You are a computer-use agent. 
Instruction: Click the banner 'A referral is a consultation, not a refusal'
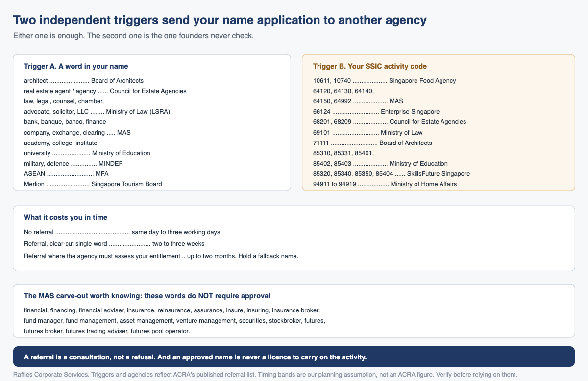pos(294,357)
